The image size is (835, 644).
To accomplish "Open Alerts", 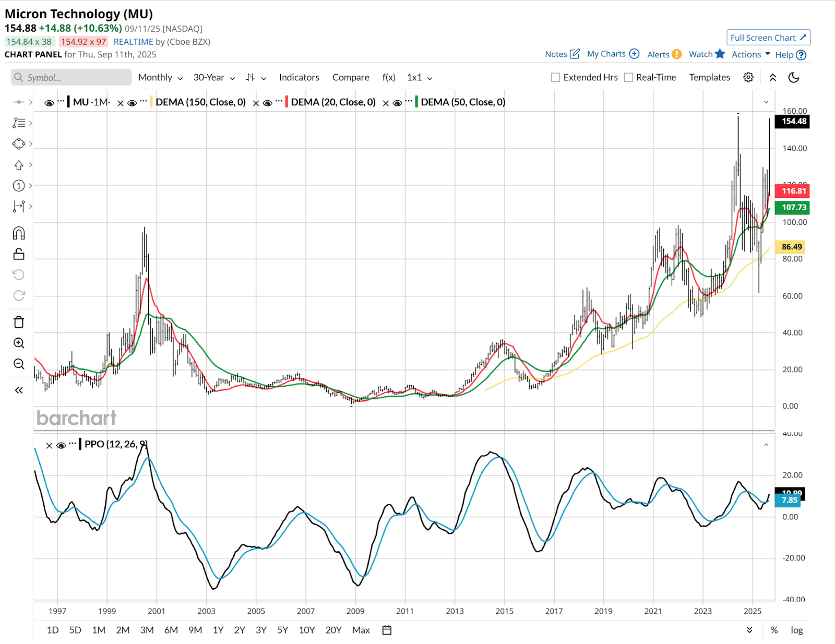I will click(664, 54).
